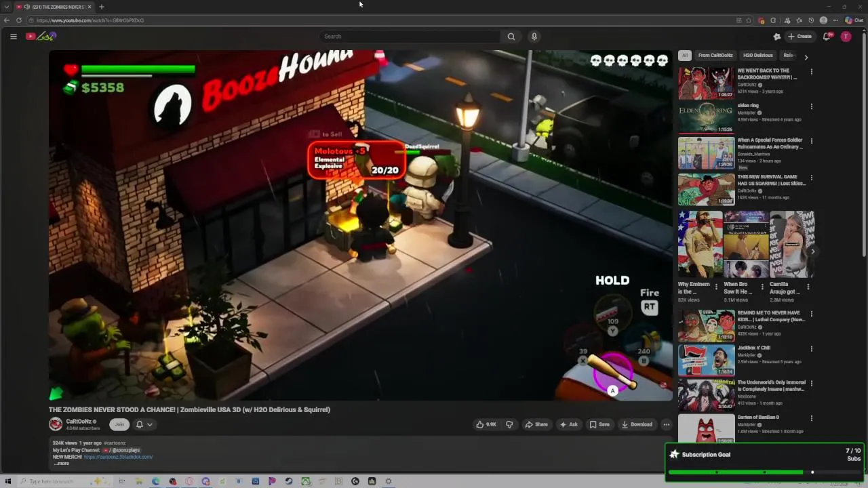Open a new browser tab
The image size is (868, 488).
tap(101, 7)
